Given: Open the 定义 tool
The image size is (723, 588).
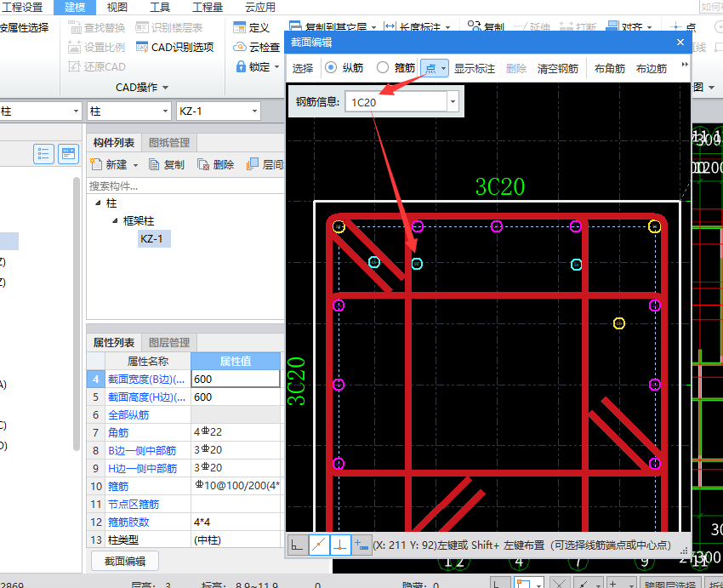Looking at the screenshot, I should (x=251, y=28).
